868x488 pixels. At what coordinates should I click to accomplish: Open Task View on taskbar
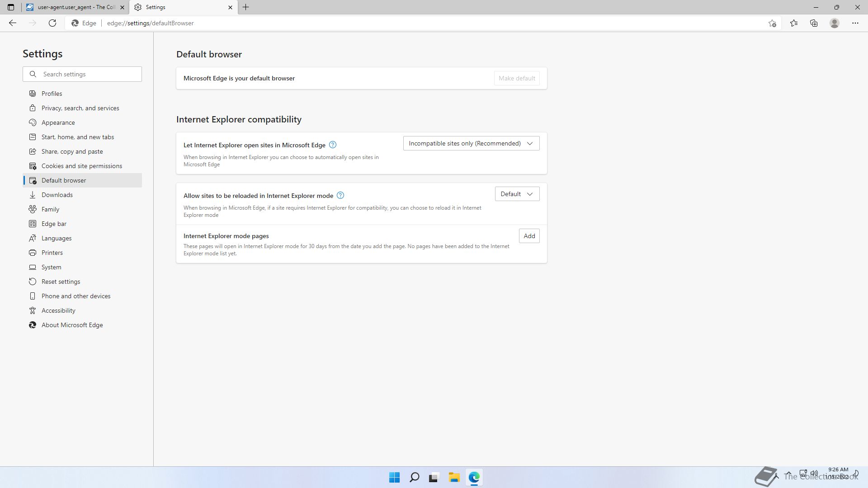pos(434,477)
